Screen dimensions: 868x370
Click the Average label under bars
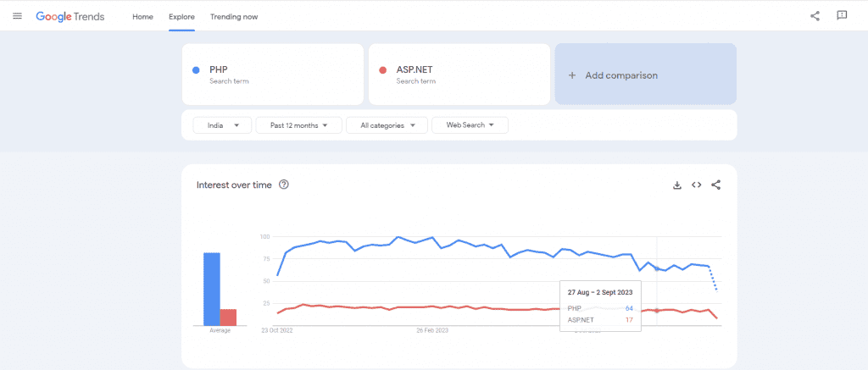(x=220, y=331)
